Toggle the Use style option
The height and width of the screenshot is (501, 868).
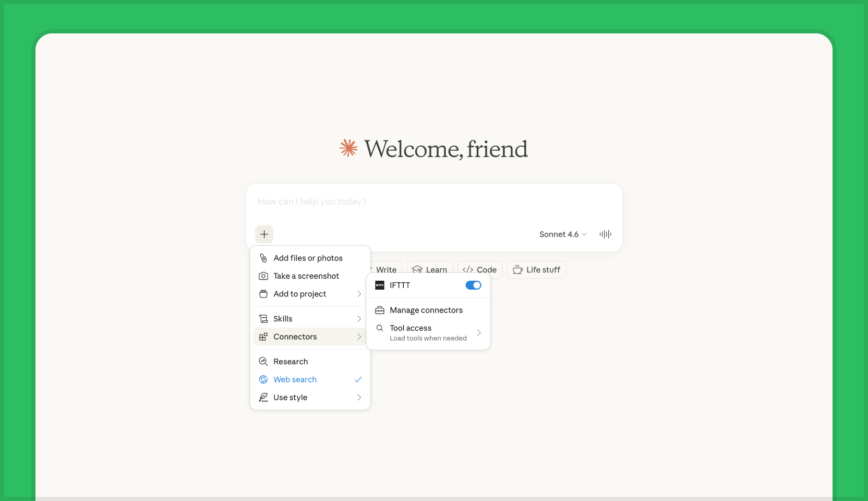(x=290, y=397)
